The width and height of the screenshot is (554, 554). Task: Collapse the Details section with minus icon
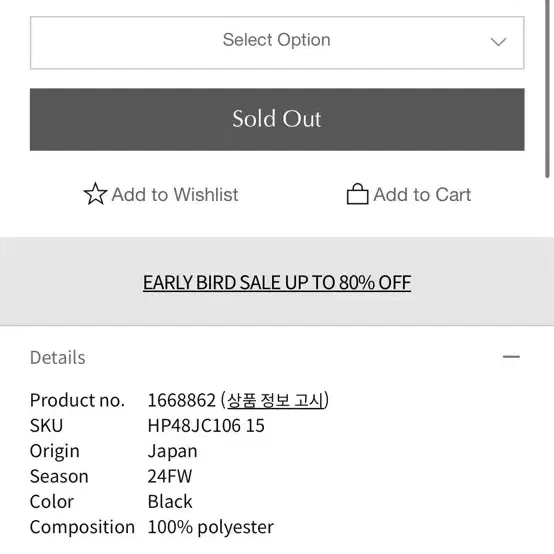coord(511,356)
